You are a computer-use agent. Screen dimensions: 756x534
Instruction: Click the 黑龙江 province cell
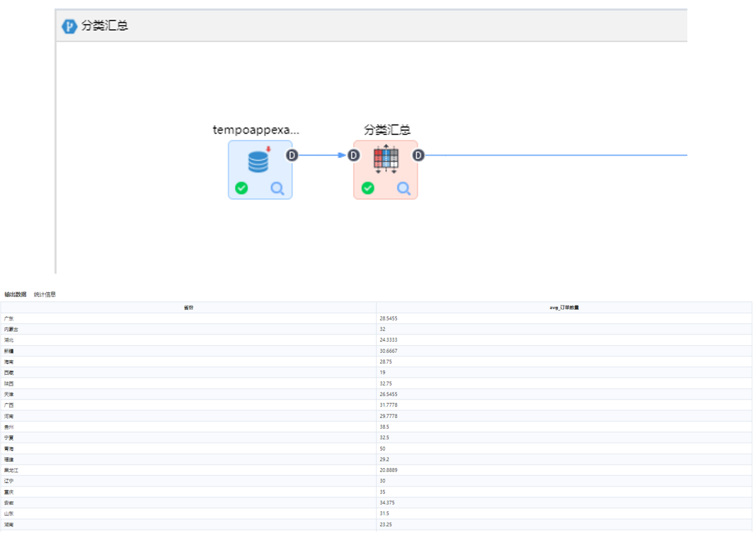(x=11, y=470)
